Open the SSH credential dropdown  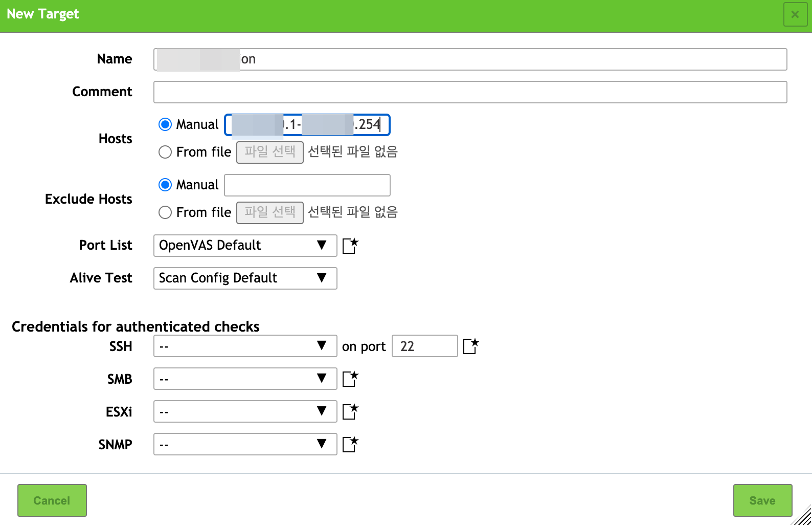[x=245, y=346]
